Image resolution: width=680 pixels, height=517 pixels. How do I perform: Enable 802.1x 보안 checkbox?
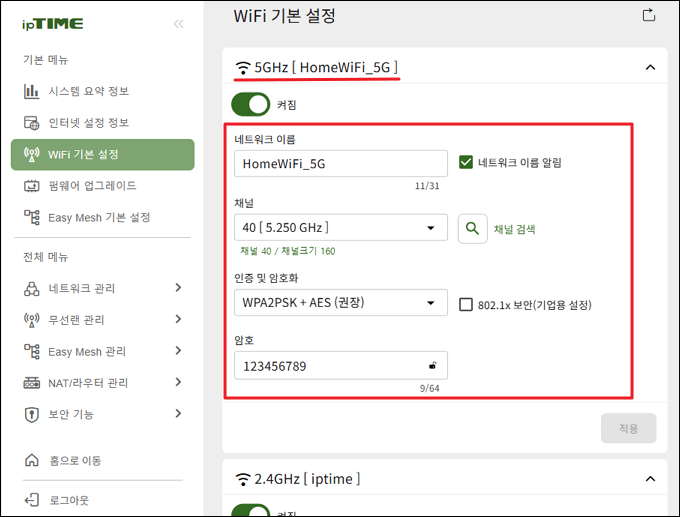466,304
